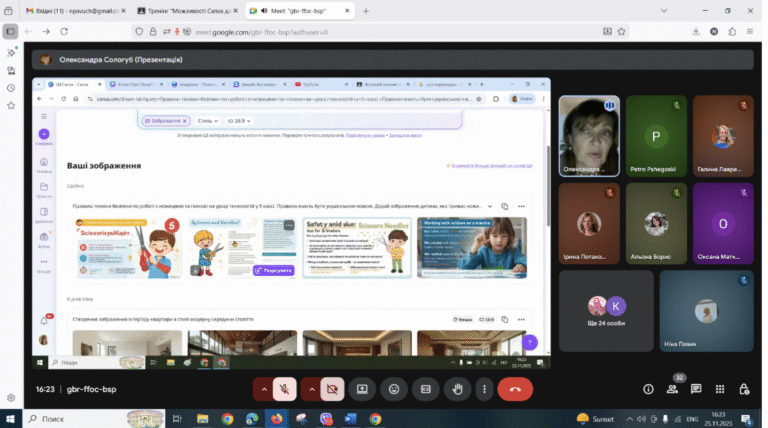Turn on captions in meeting toolbar
Viewport: 768px width, 428px height.
pos(426,389)
